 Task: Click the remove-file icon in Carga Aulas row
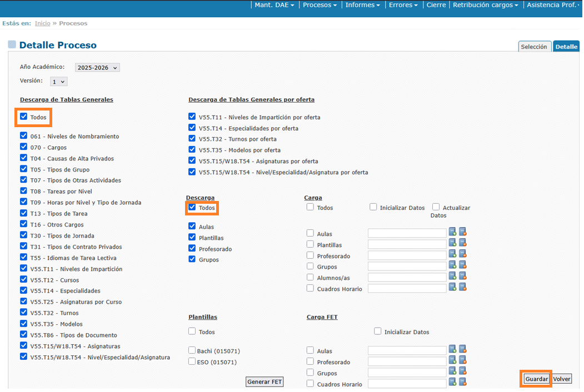462,232
